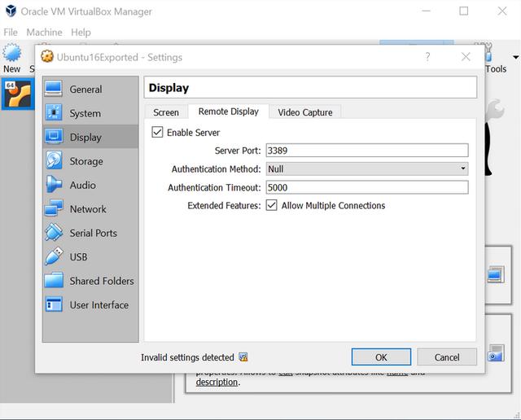Click the invalid settings warning icon
The height and width of the screenshot is (420, 521).
click(x=243, y=357)
